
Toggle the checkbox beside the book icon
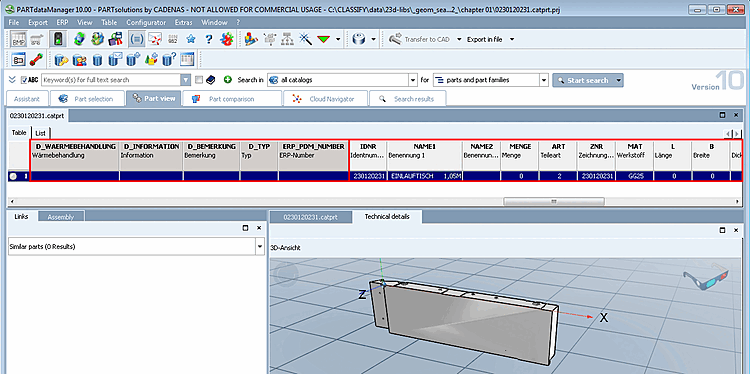(x=199, y=80)
